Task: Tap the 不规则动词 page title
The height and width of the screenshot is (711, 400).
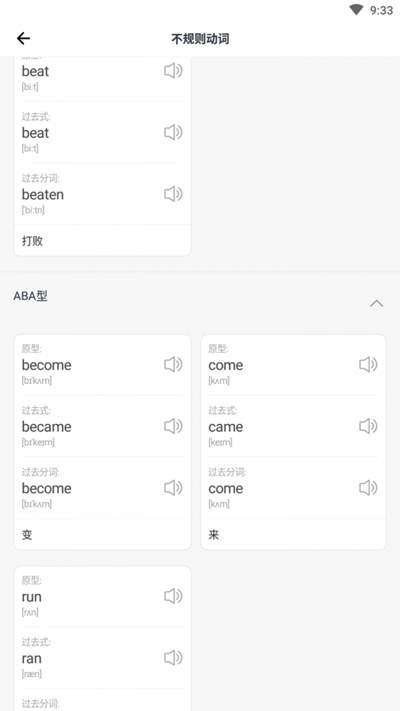Action: 200,39
